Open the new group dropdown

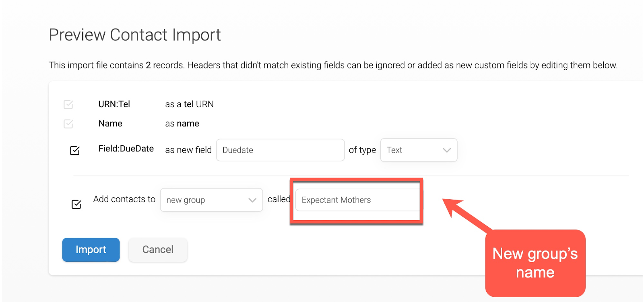(x=211, y=200)
